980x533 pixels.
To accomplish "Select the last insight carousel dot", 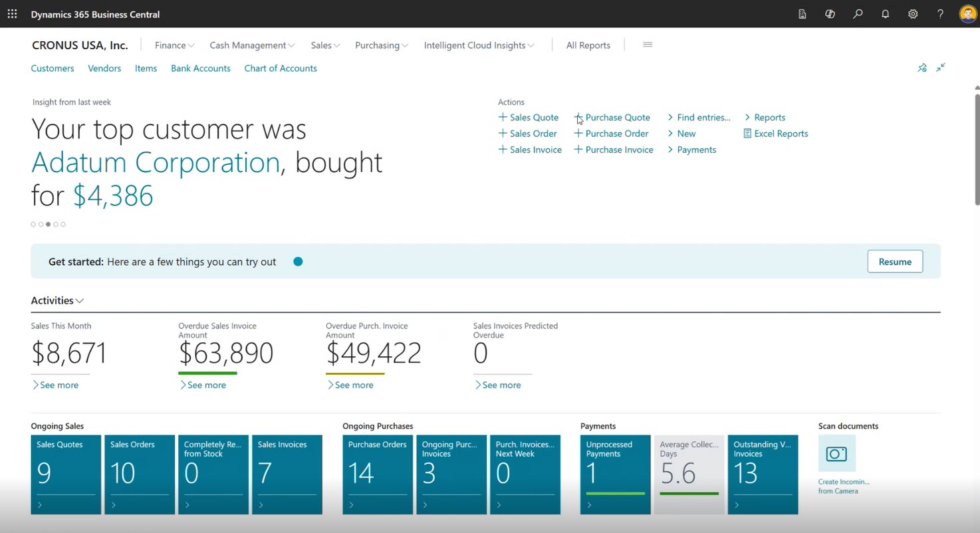I will (63, 225).
